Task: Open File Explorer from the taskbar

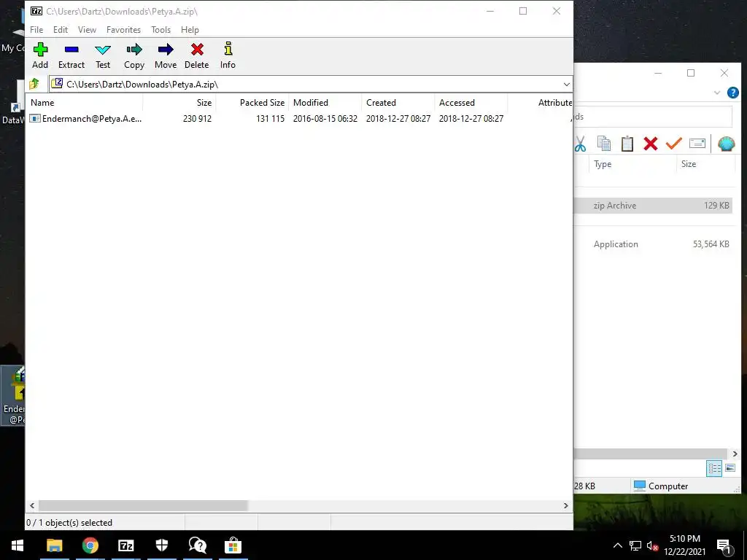Action: pos(54,545)
